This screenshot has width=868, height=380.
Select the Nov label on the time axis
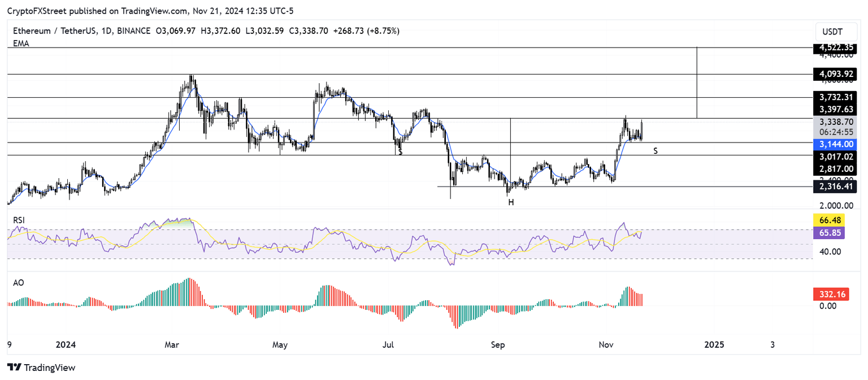606,344
